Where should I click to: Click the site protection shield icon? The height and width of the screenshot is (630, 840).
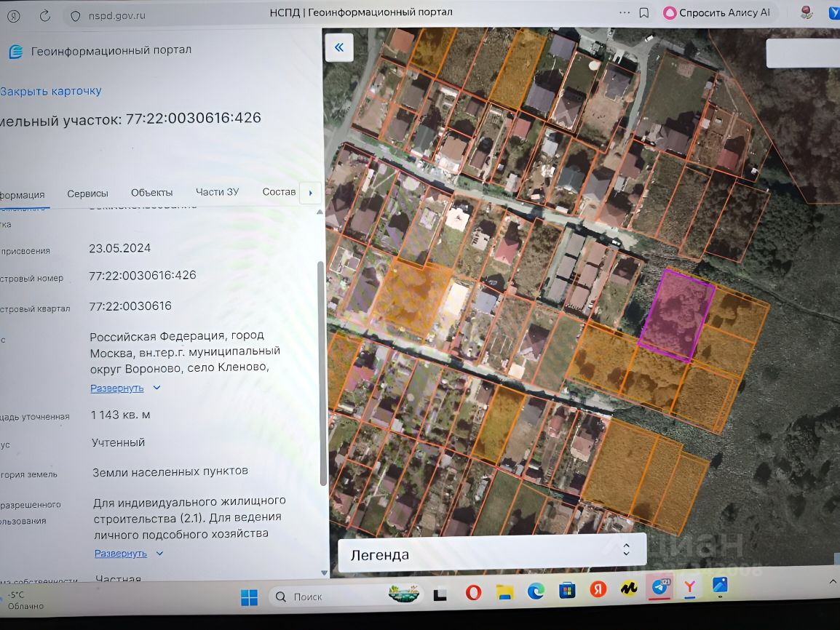click(x=76, y=16)
